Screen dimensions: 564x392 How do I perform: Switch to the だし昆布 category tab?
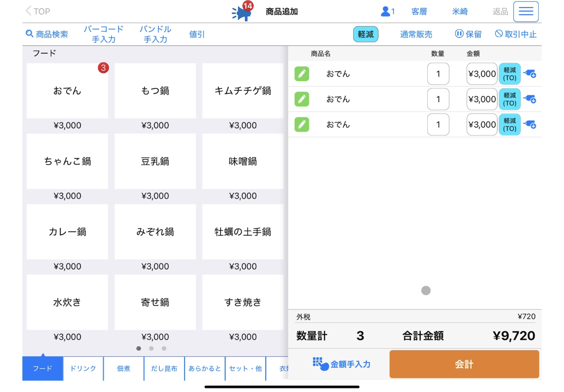coord(164,368)
